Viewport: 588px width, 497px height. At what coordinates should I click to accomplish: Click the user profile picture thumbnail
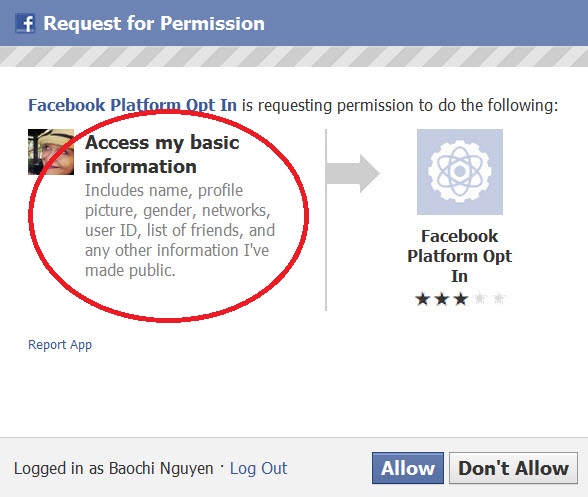(51, 152)
